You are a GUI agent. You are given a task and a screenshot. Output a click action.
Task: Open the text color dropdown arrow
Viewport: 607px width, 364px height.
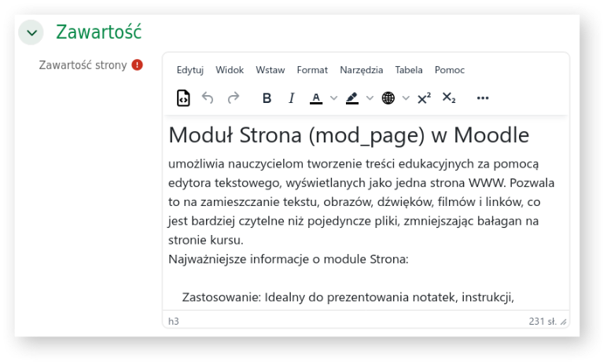click(x=333, y=98)
